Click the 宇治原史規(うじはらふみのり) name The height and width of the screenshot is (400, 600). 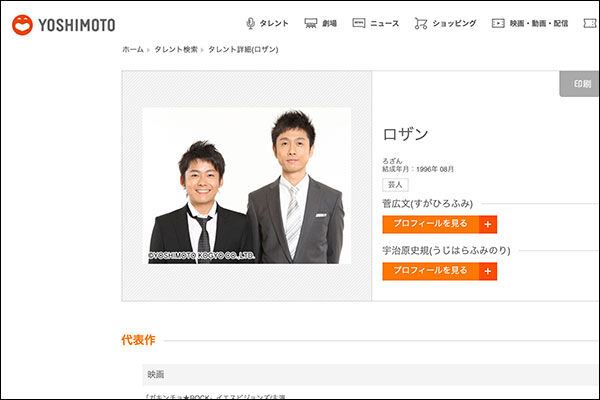(x=447, y=251)
